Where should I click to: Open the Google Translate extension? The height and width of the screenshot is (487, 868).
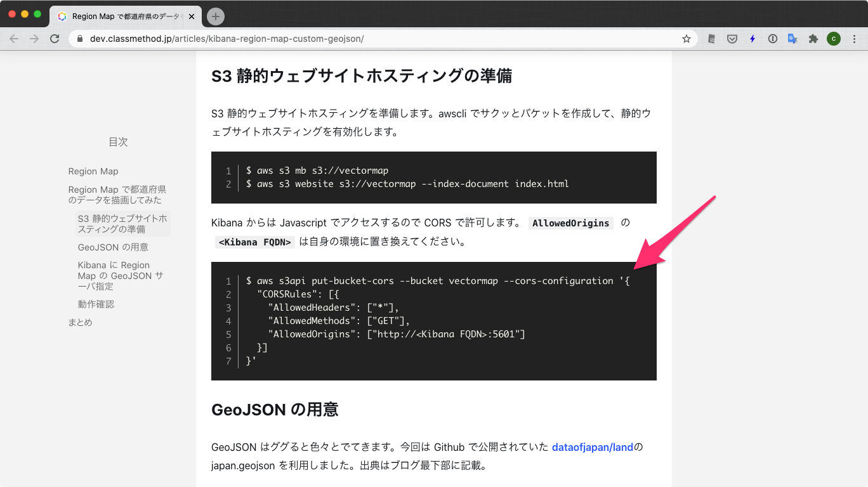pyautogui.click(x=792, y=39)
